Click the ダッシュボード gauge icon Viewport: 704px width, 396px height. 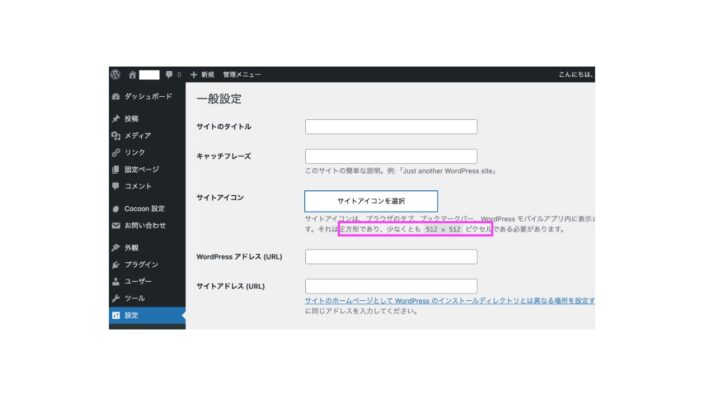(116, 97)
